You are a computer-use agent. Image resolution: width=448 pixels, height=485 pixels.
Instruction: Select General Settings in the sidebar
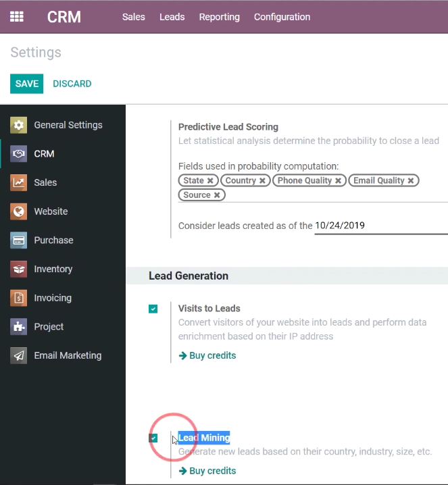point(68,125)
